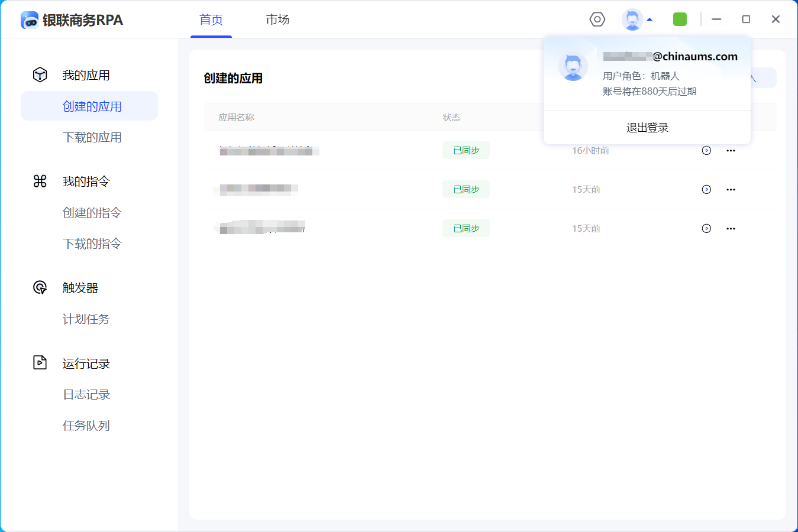798x532 pixels.
Task: Switch to the 市场 tab
Action: point(277,20)
